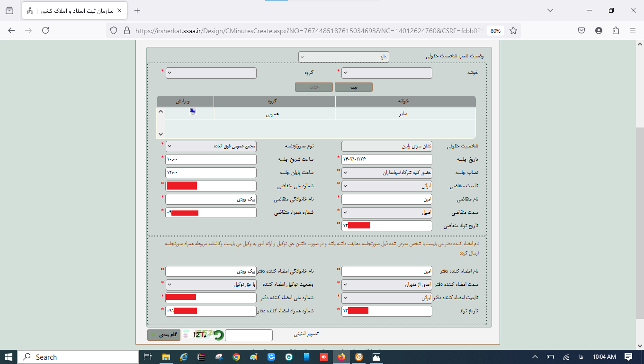Launch Internet Explorer from taskbar
Screen dimensions: 644x364
pyautogui.click(x=184, y=357)
